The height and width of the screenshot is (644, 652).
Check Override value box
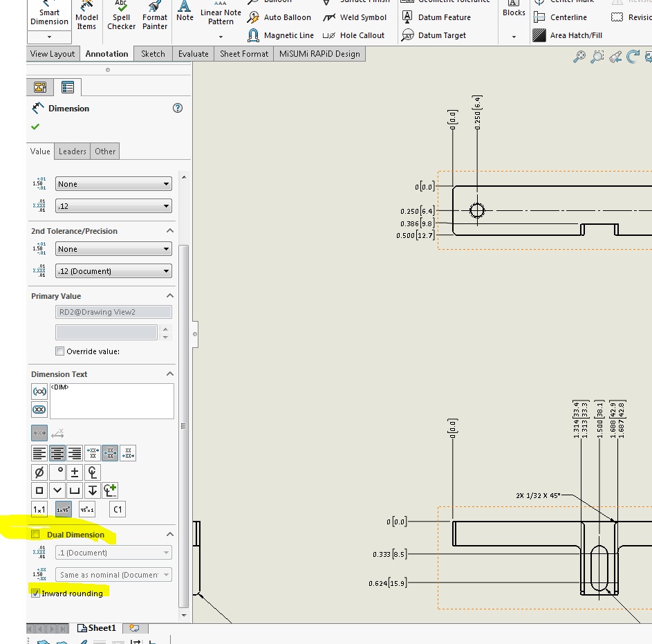pos(60,351)
